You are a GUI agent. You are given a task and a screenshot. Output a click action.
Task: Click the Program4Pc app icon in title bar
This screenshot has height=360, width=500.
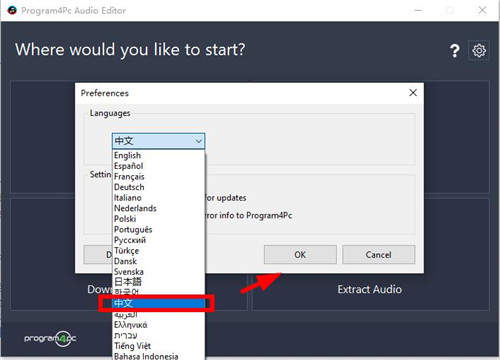pos(12,10)
